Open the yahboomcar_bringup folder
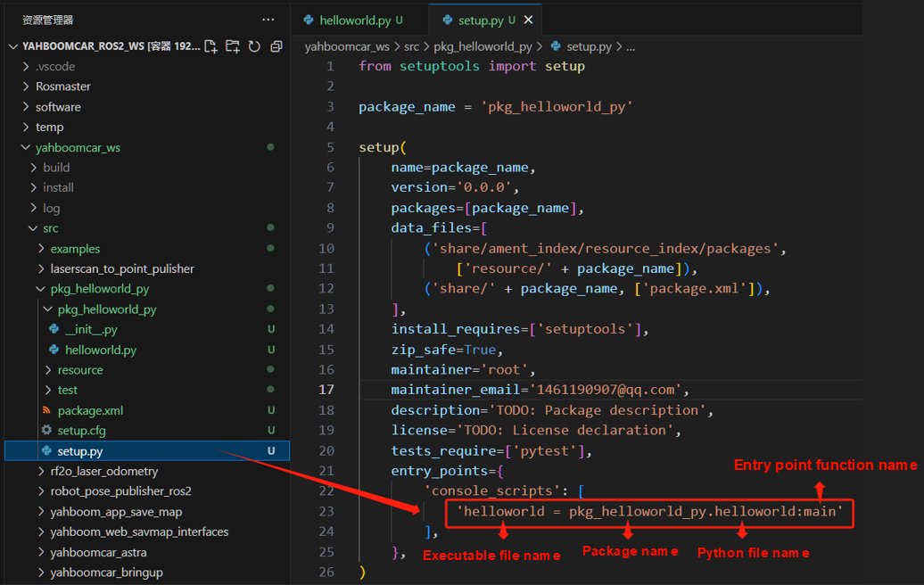 [x=107, y=573]
